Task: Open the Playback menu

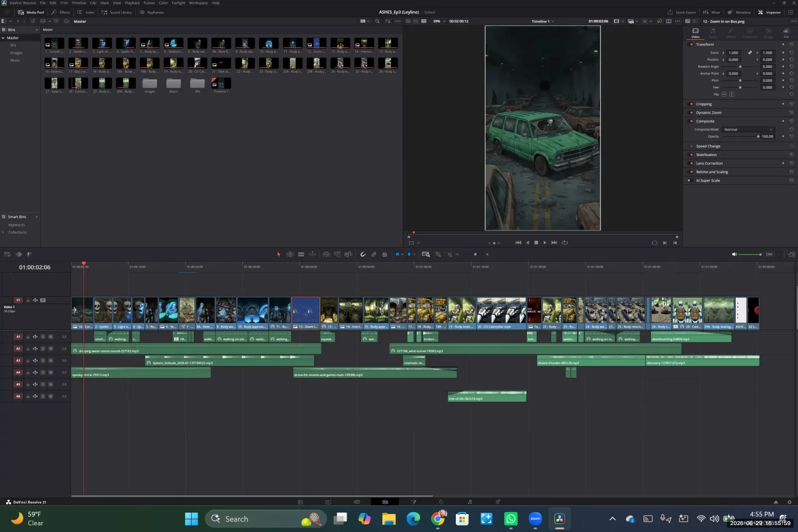Action: tap(132, 3)
